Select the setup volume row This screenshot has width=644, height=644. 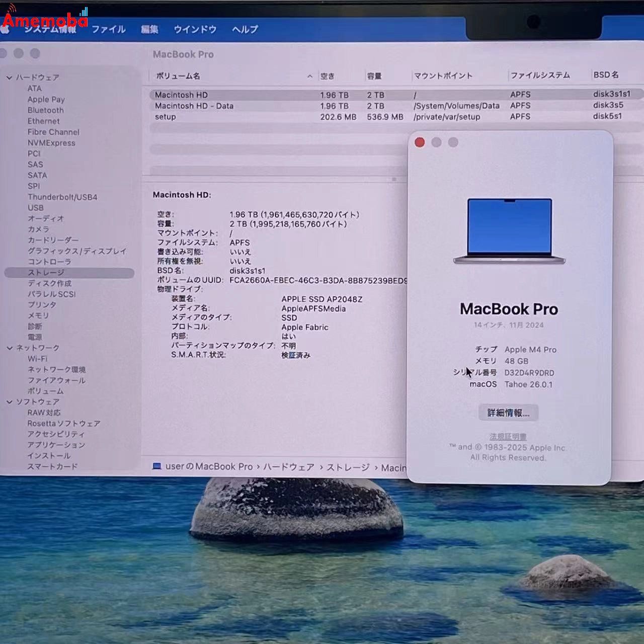coord(166,117)
